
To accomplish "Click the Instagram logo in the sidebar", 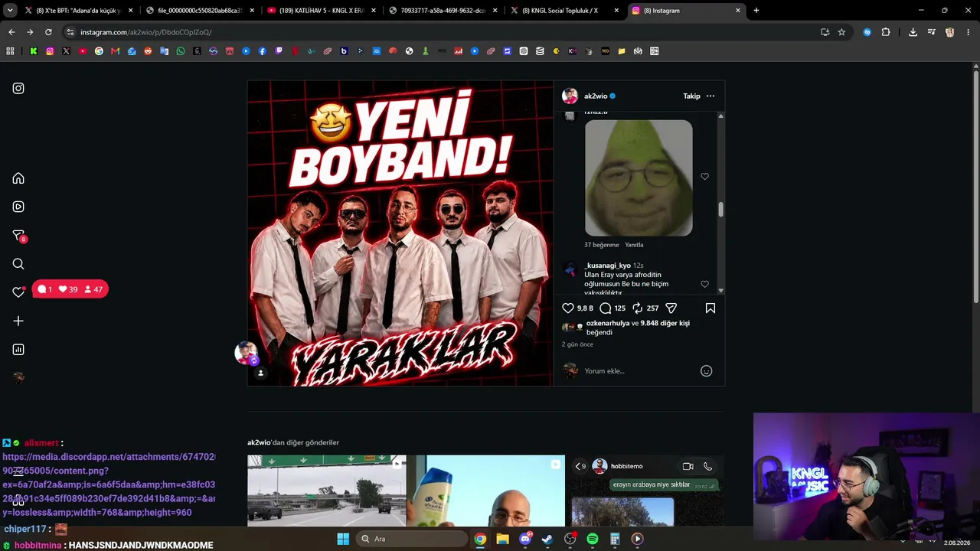I will pyautogui.click(x=18, y=88).
